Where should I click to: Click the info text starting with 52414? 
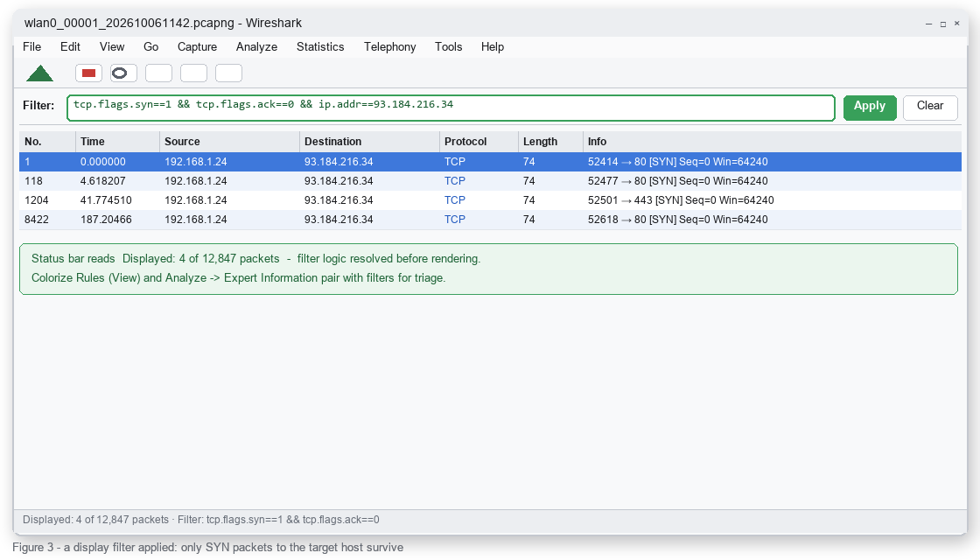coord(678,162)
